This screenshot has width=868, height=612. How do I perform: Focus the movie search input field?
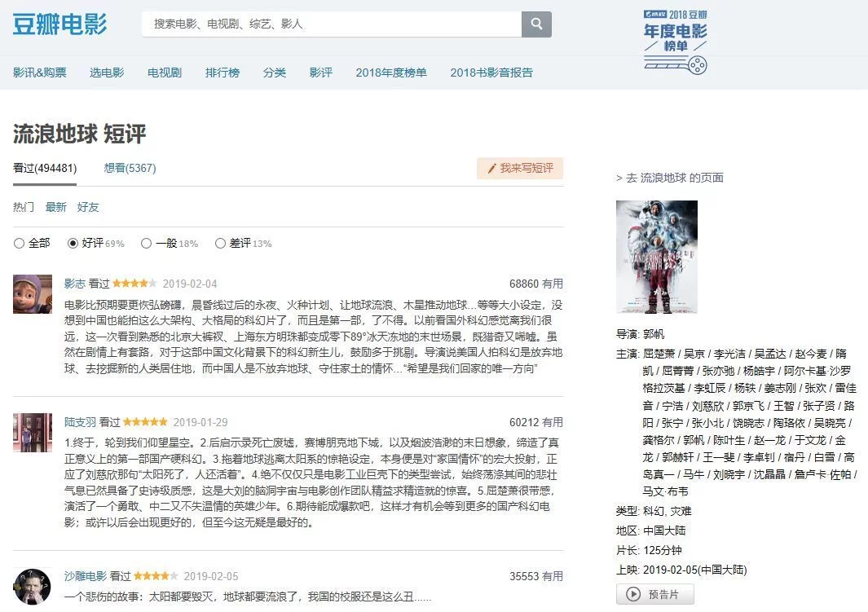pyautogui.click(x=332, y=24)
